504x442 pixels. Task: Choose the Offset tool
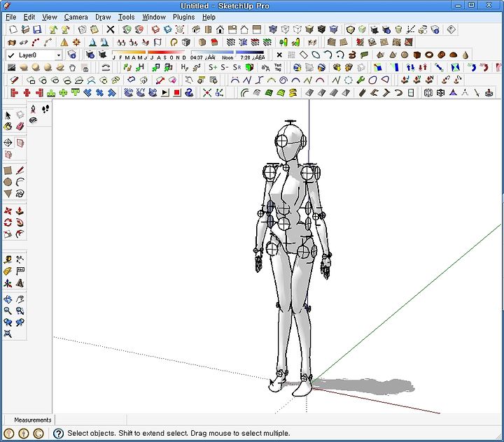click(20, 234)
